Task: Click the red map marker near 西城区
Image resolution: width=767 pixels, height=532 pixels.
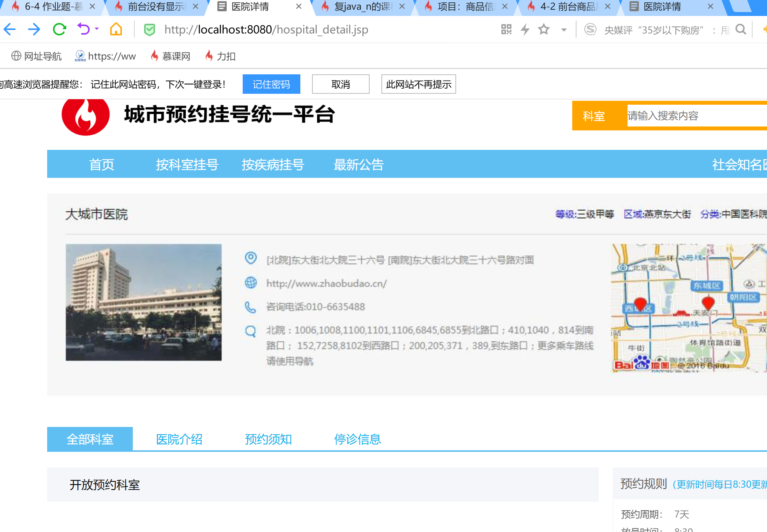Action: [x=640, y=304]
